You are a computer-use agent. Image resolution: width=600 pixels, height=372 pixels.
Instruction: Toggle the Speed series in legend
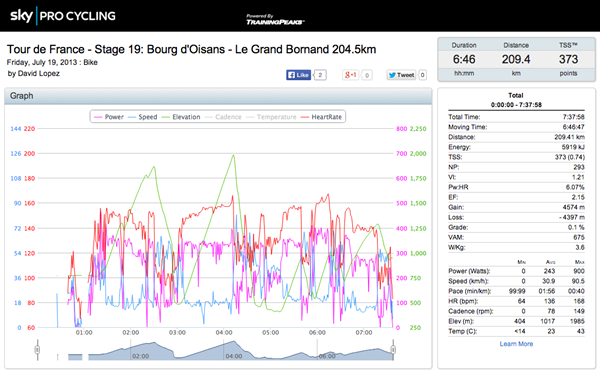point(143,117)
